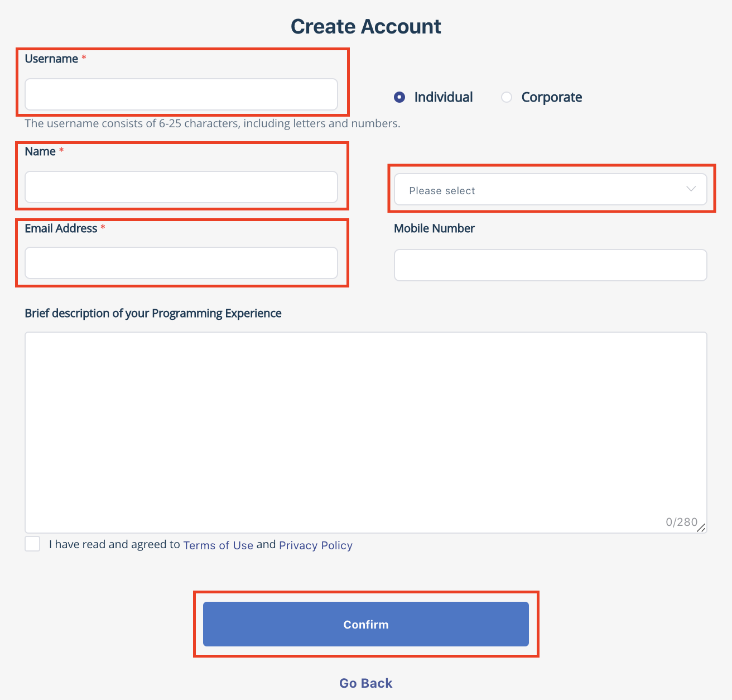Click the Username required asterisk

[83, 57]
